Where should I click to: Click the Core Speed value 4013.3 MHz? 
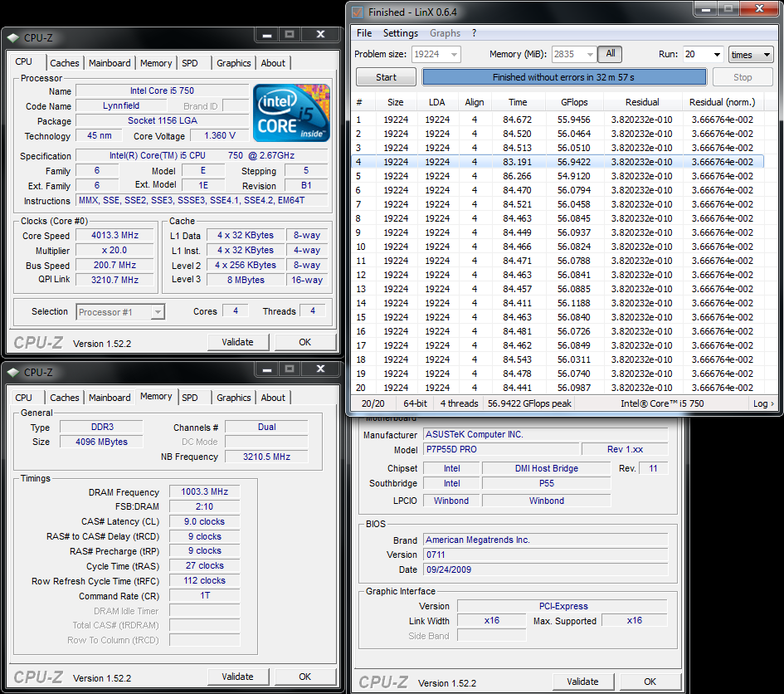114,235
